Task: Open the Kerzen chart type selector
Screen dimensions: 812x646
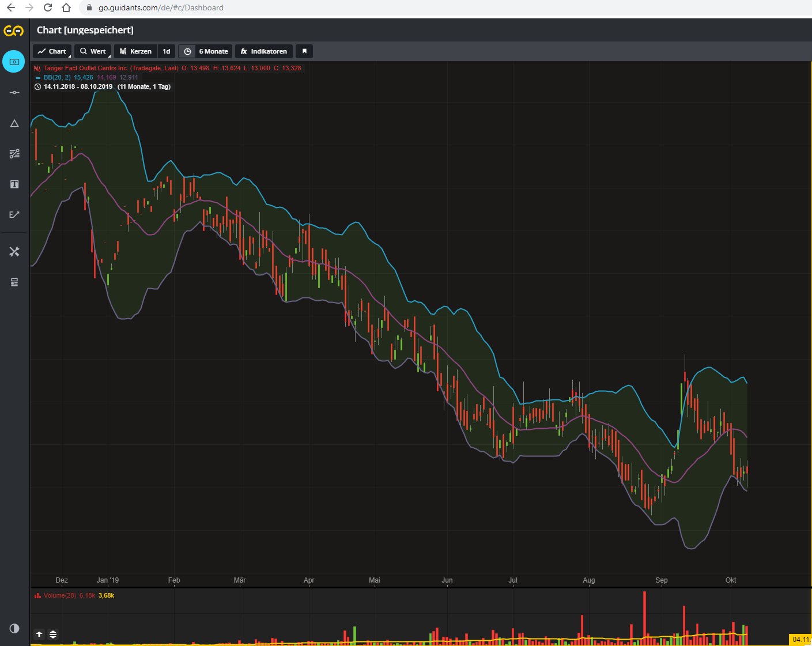Action: tap(135, 51)
